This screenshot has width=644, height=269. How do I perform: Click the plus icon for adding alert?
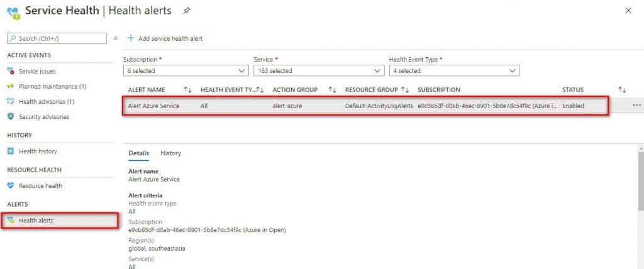click(x=131, y=38)
